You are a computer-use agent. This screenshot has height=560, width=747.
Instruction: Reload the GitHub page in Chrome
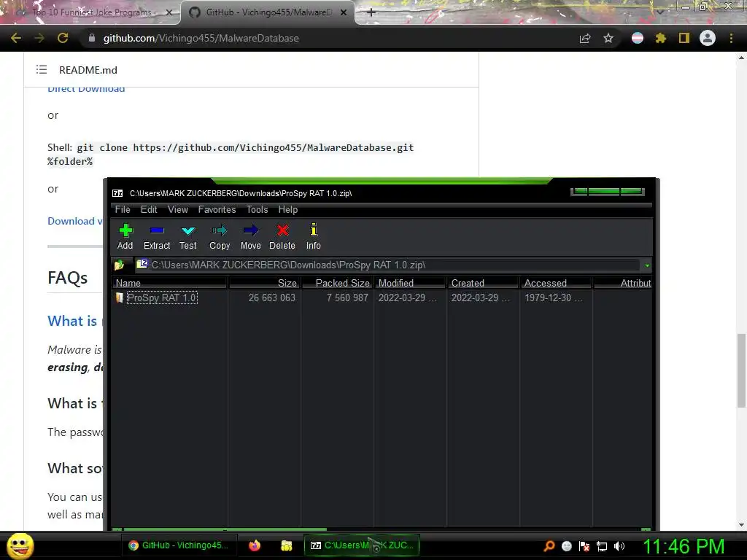pos(63,38)
